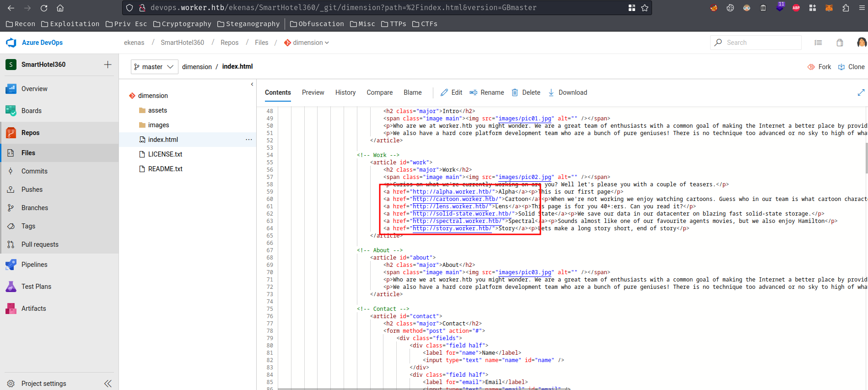
Task: Click Files in the breadcrumb
Action: [262, 43]
